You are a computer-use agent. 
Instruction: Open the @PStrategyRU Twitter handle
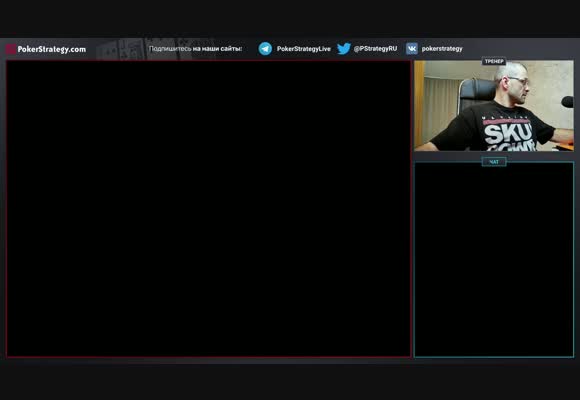(375, 48)
